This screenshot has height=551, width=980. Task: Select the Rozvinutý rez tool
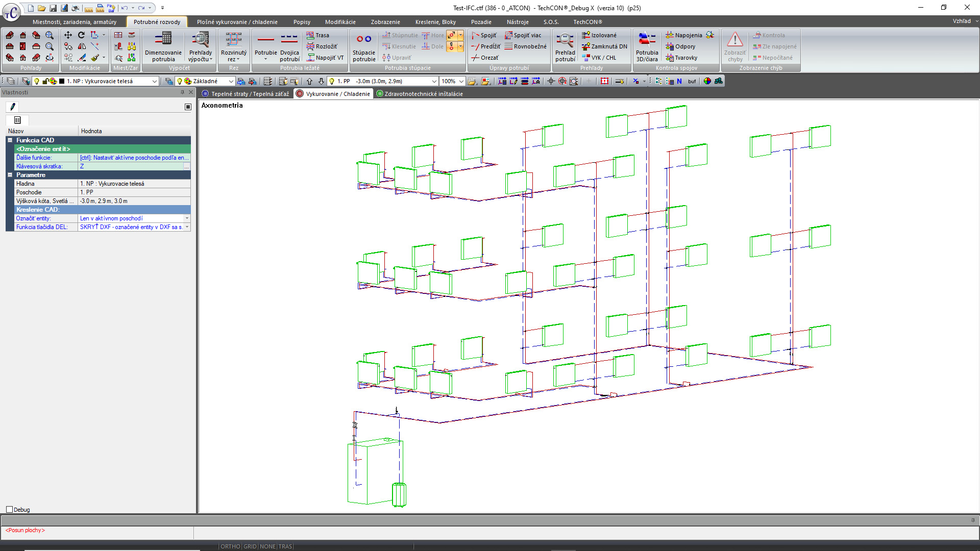[x=234, y=46]
